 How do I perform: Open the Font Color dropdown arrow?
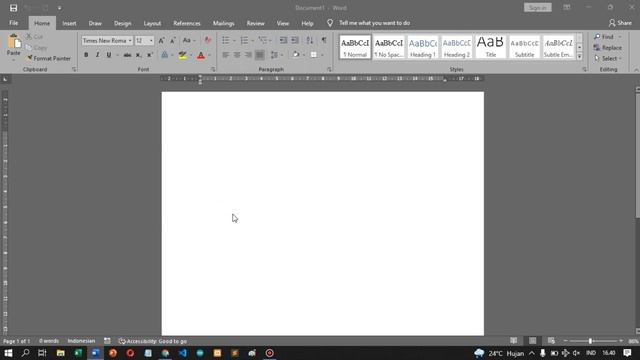(210, 55)
